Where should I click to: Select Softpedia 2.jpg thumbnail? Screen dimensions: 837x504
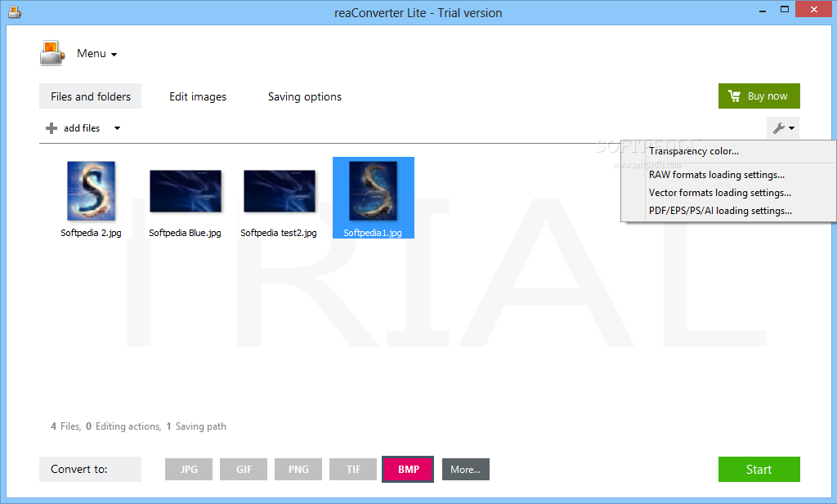[91, 191]
